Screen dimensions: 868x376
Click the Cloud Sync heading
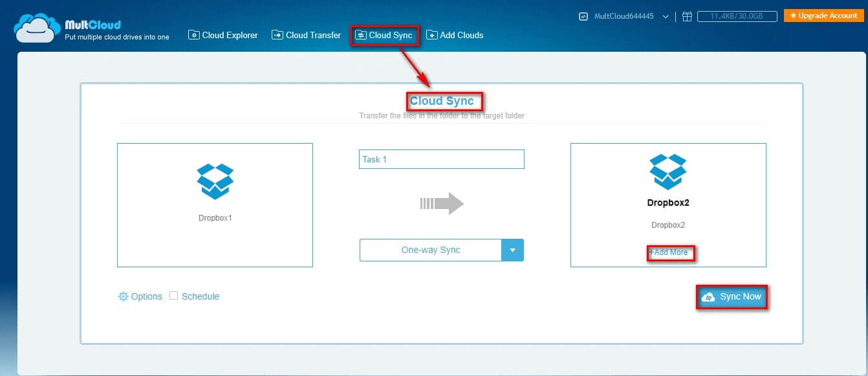point(442,101)
